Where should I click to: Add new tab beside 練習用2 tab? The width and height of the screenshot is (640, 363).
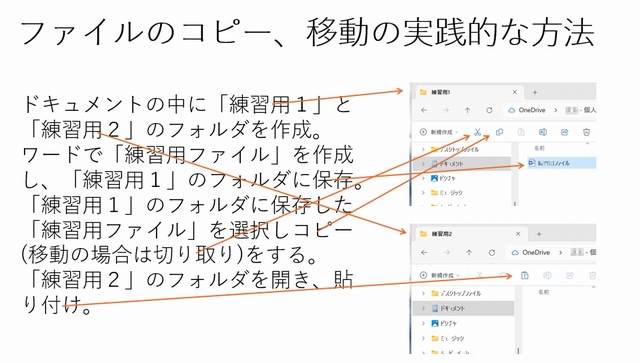(539, 234)
